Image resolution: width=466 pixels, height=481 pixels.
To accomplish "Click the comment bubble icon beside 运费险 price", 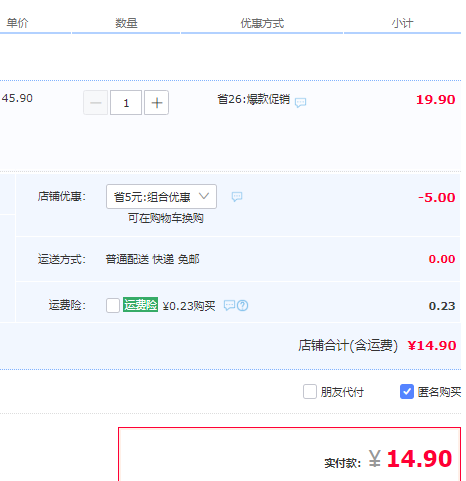I will 229,305.
